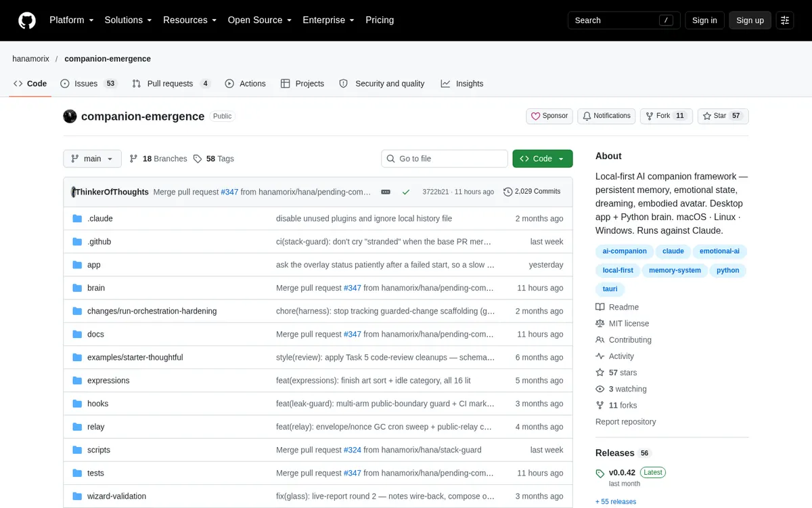Open ThinkerOfThoughts author link
The image size is (812, 508).
tap(112, 192)
